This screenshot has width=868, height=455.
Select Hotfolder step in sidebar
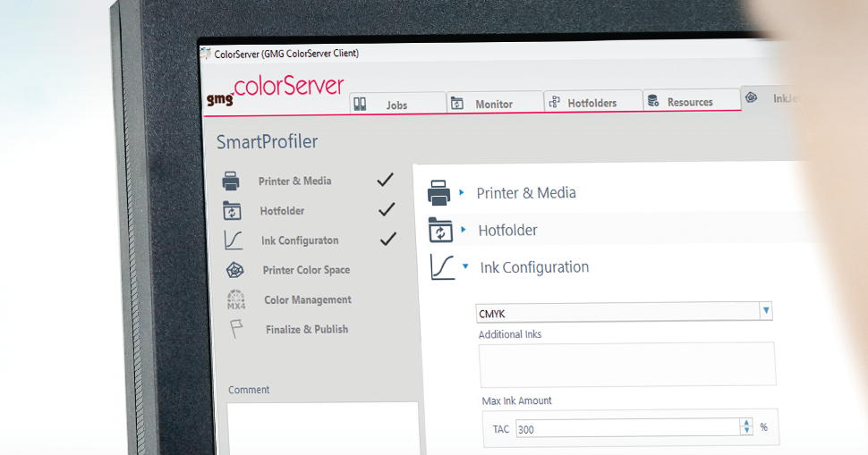click(282, 211)
